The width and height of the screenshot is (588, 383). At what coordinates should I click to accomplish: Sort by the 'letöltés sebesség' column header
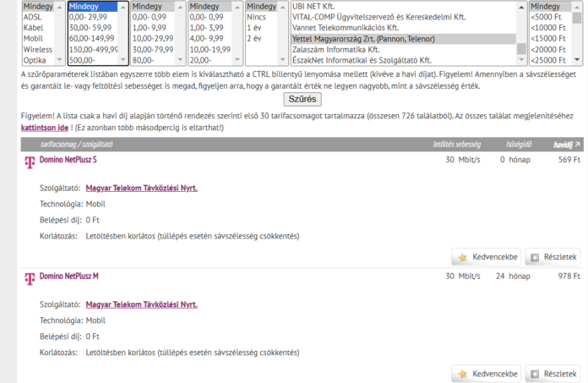455,145
